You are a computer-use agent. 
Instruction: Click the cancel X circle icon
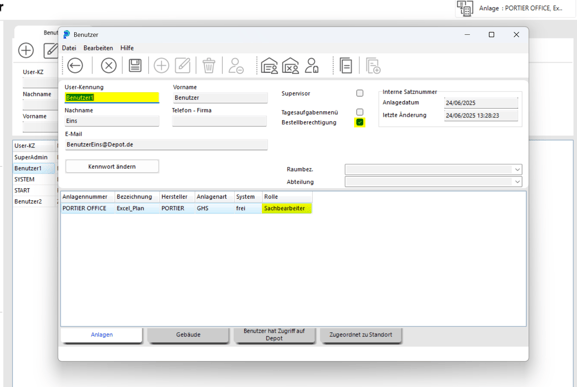pyautogui.click(x=109, y=66)
